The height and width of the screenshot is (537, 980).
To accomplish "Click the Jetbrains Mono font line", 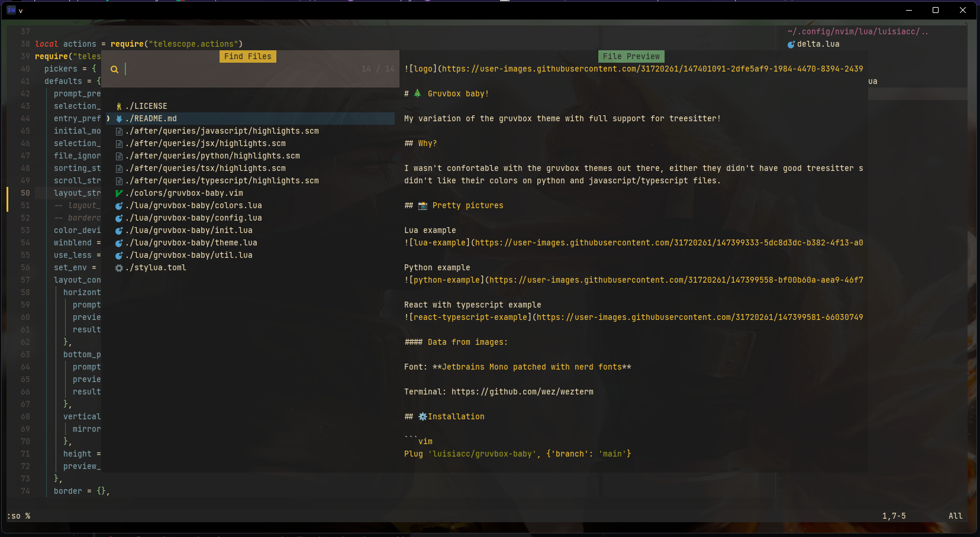I will pyautogui.click(x=518, y=367).
